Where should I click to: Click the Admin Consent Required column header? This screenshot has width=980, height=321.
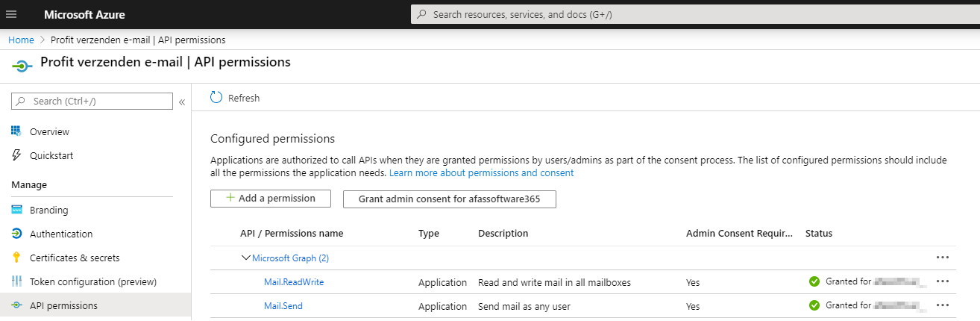740,234
